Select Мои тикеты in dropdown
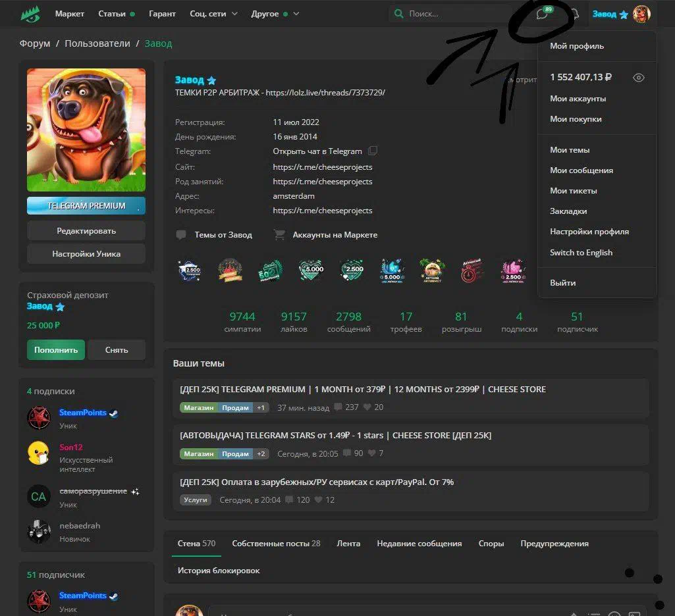This screenshot has height=616, width=675. point(574,191)
